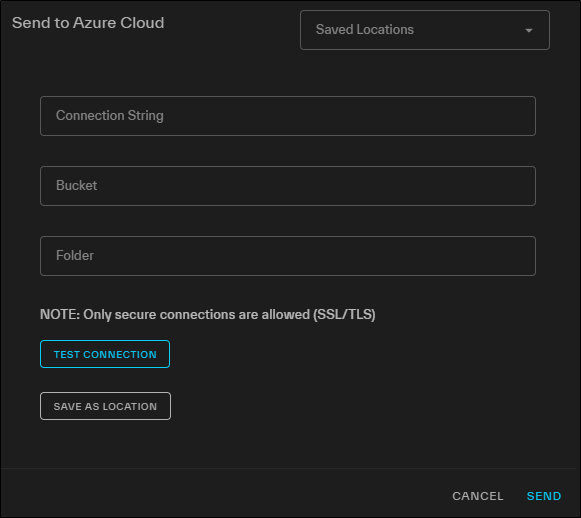581x518 pixels.
Task: Cancel the Send to Azure Cloud dialog
Action: 478,496
